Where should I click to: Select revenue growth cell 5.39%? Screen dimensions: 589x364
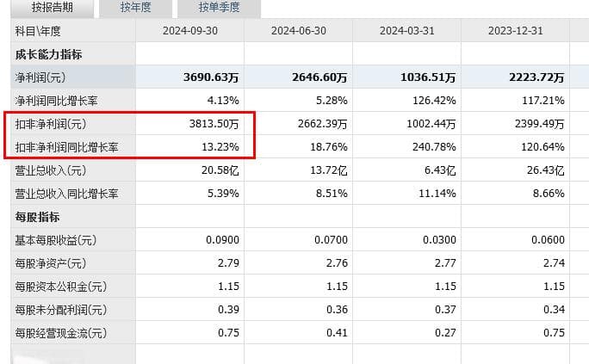click(223, 194)
